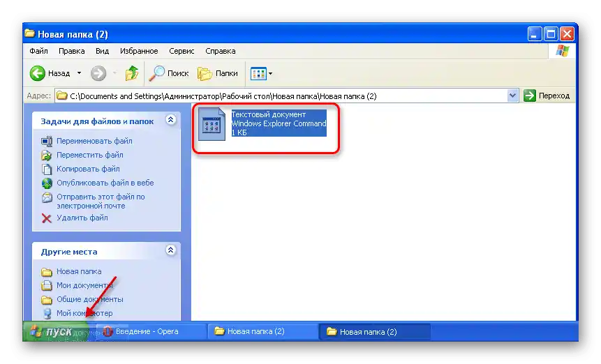Toggle the Папки folders pane button
The image size is (601, 364).
pos(218,73)
